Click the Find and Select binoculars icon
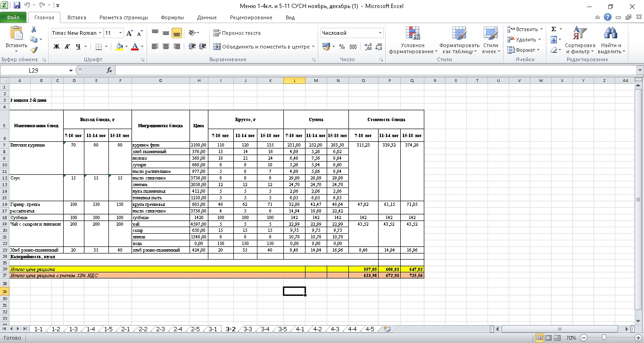Viewport: 644px width, 343px height. coord(610,41)
